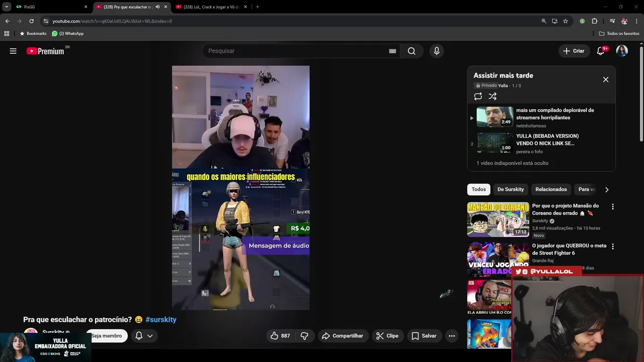Open YULLA (BEBADA VERSION) playlist video
Viewport: 644px width, 362px height.
pos(541,143)
